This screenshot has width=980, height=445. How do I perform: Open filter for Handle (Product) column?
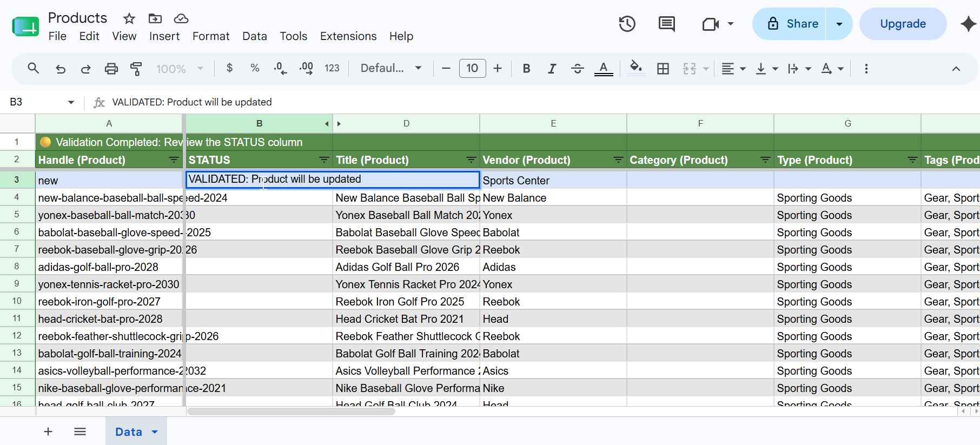point(174,160)
